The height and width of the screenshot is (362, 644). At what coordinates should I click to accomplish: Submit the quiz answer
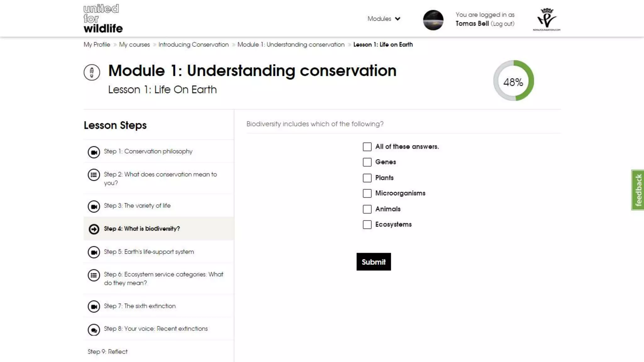[x=374, y=262]
